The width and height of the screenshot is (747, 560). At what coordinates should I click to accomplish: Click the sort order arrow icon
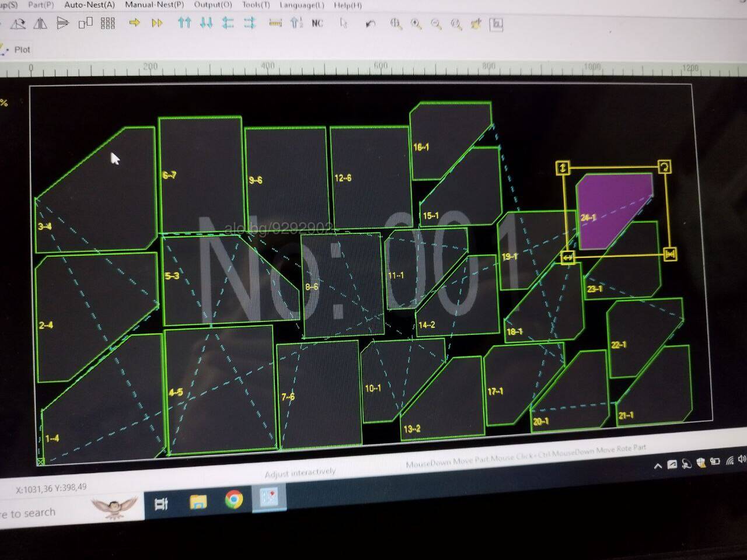tap(296, 23)
